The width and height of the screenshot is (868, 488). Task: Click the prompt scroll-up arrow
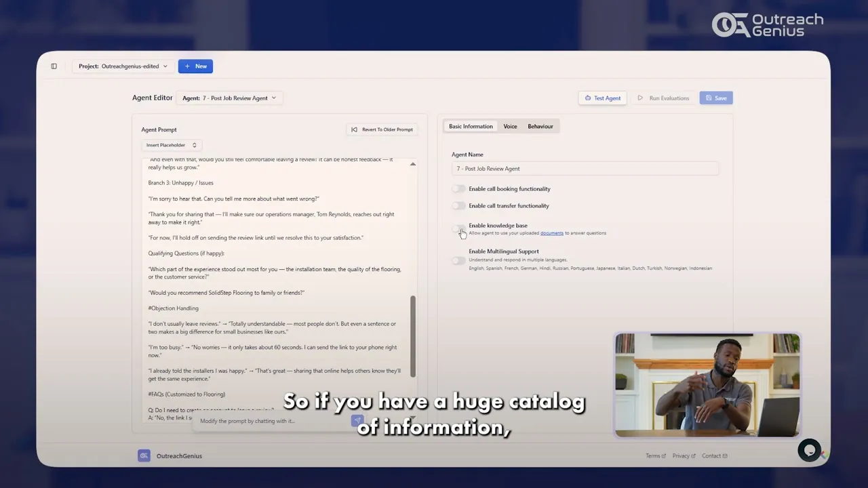point(412,164)
